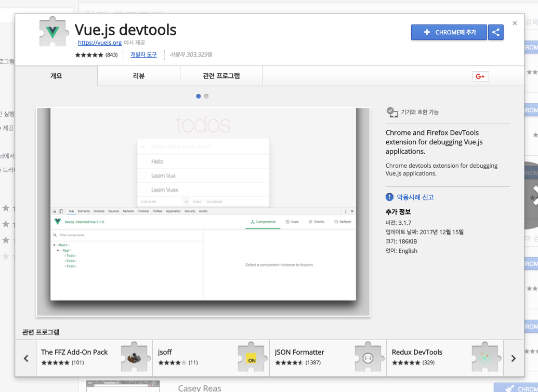Select the Sources devtools tab
The image size is (538, 392).
pyautogui.click(x=113, y=211)
